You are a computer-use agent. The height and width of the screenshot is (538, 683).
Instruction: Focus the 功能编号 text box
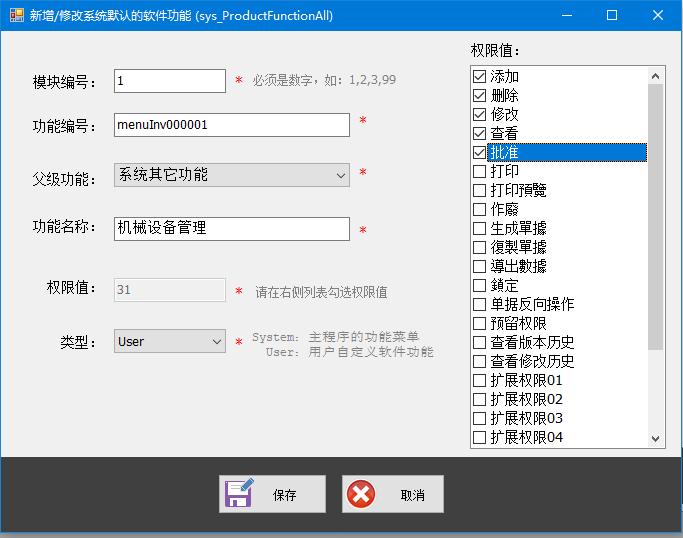point(232,125)
